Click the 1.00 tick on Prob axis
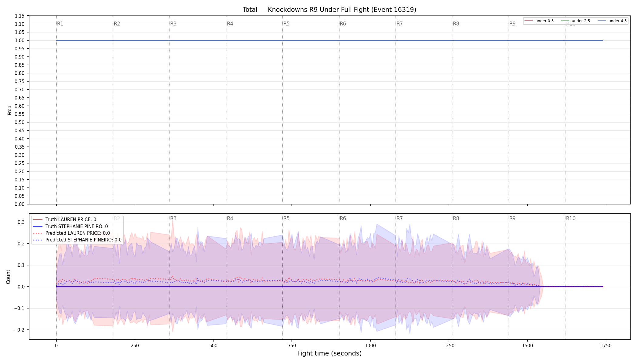Image resolution: width=637 pixels, height=364 pixels. [20, 41]
